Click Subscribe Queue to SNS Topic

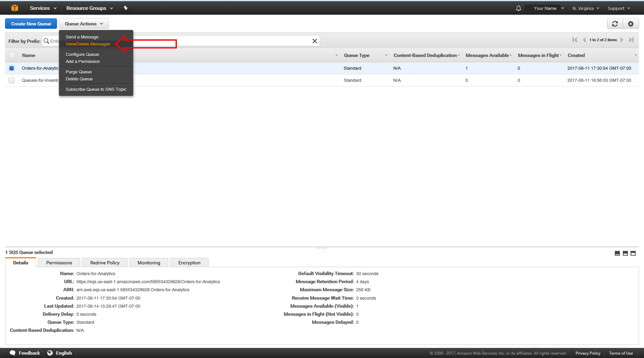[x=96, y=89]
